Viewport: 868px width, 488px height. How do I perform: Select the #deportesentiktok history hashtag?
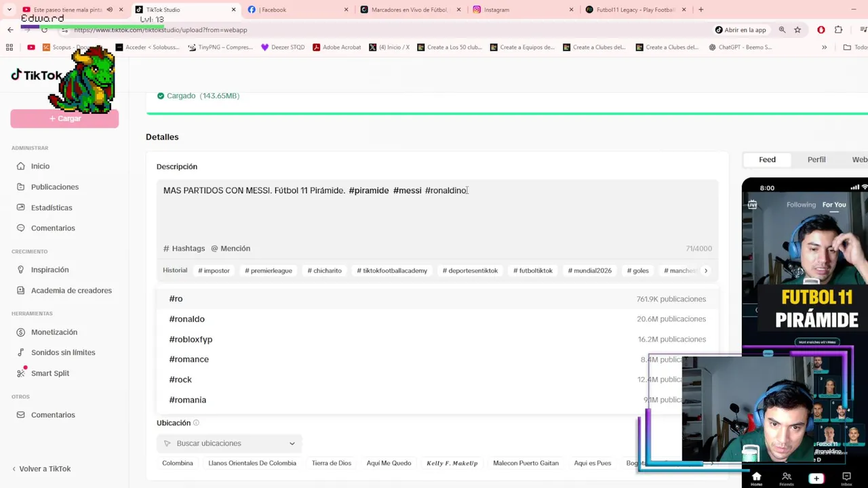(x=470, y=270)
